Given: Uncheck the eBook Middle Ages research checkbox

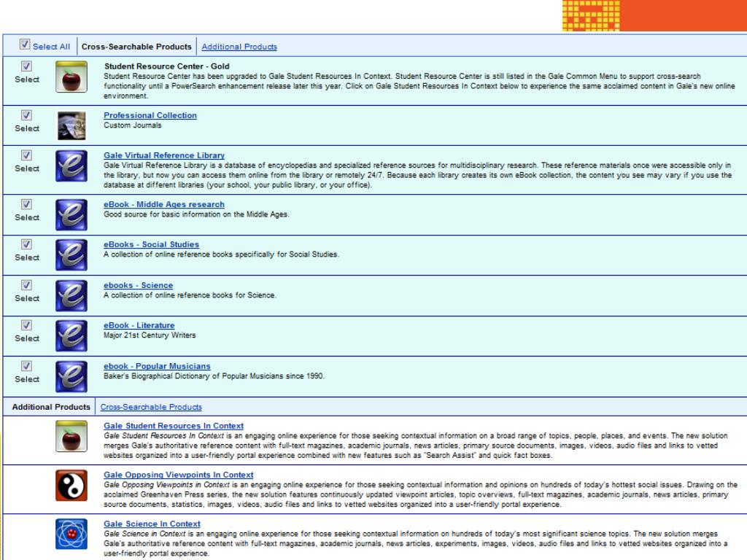Looking at the screenshot, I should coord(27,204).
